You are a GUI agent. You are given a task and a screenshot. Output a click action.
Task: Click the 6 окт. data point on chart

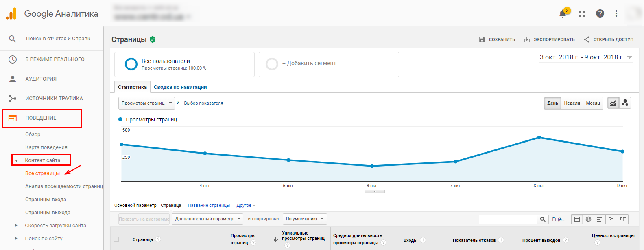click(372, 166)
